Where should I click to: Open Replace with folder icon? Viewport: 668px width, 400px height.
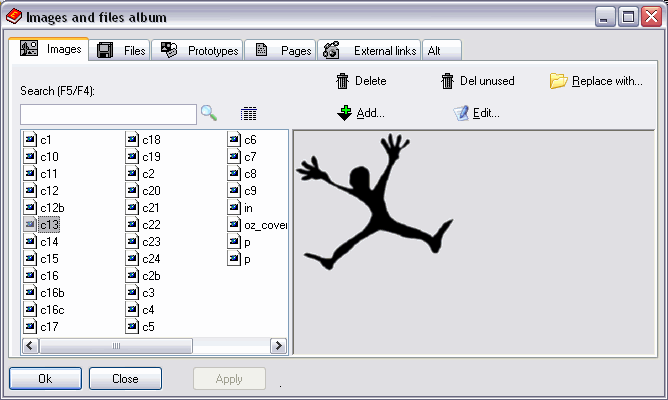point(558,81)
